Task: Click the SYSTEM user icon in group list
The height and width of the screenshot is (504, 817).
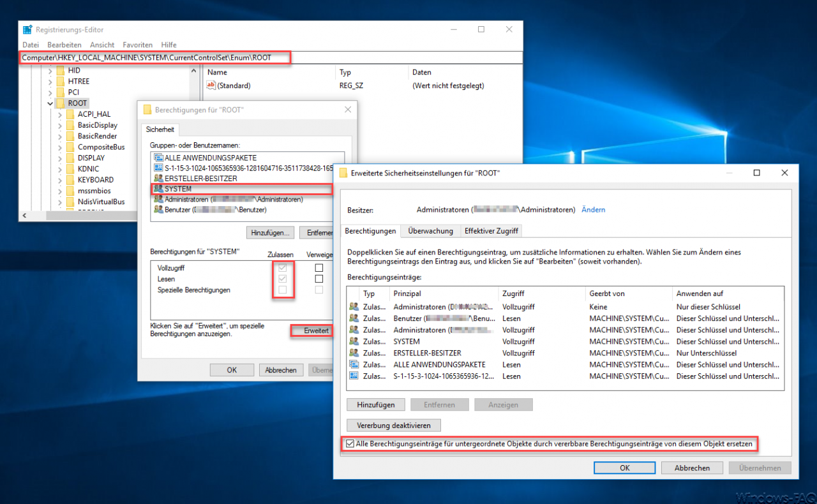Action: click(x=158, y=189)
